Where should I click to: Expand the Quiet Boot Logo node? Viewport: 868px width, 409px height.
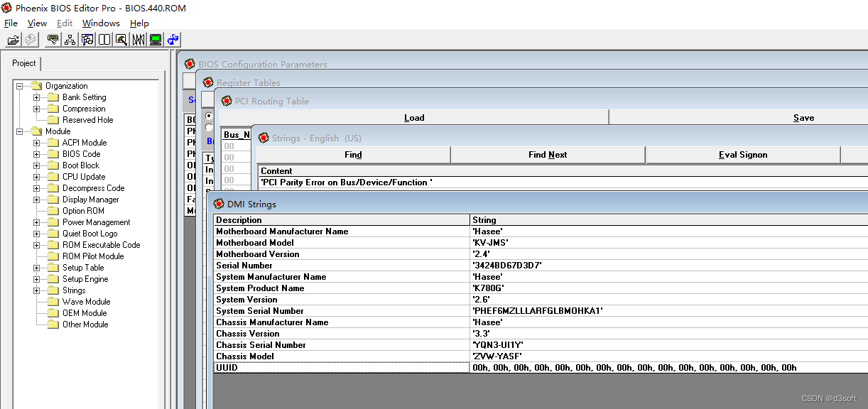[x=37, y=234]
